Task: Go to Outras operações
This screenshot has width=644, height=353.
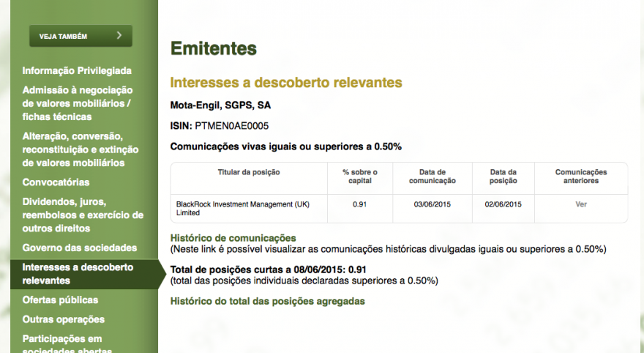Action: pos(63,319)
